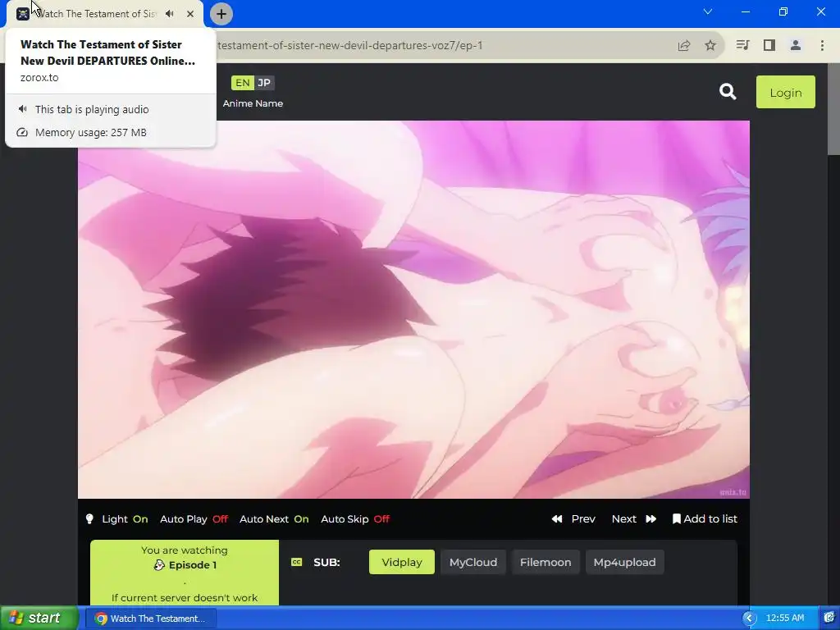Expand the hidden system tray icons arrow
This screenshot has width=840, height=630.
[x=749, y=619]
